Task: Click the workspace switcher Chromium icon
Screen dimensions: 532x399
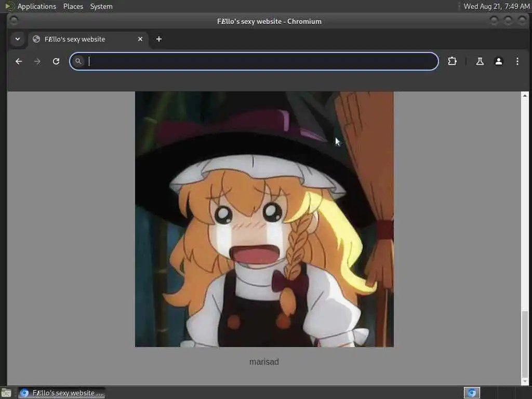Action: [472, 393]
